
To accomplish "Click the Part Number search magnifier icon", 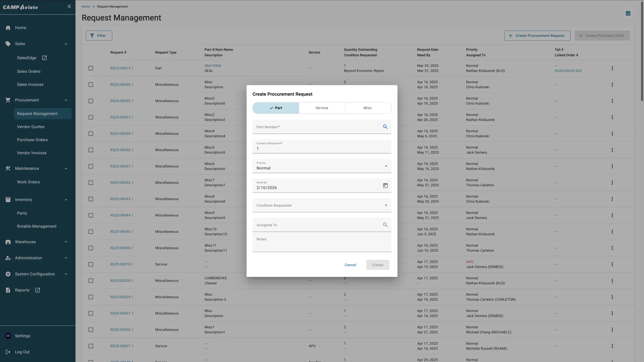I will [385, 127].
